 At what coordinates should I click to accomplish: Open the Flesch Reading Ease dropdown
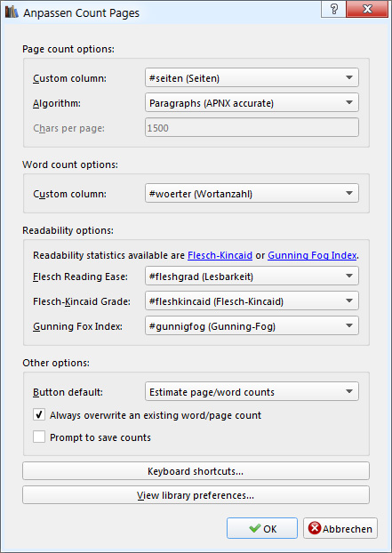coord(252,276)
